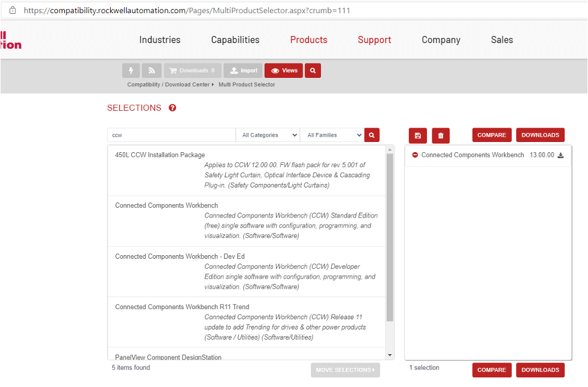Click the results list scrollbar down arrow
Screen dimensions: 588x387
(x=390, y=355)
